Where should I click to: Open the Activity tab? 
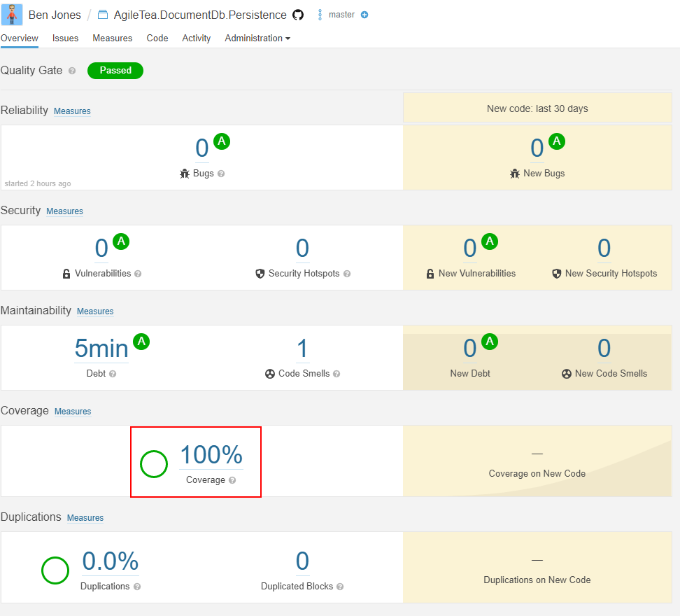click(x=197, y=38)
